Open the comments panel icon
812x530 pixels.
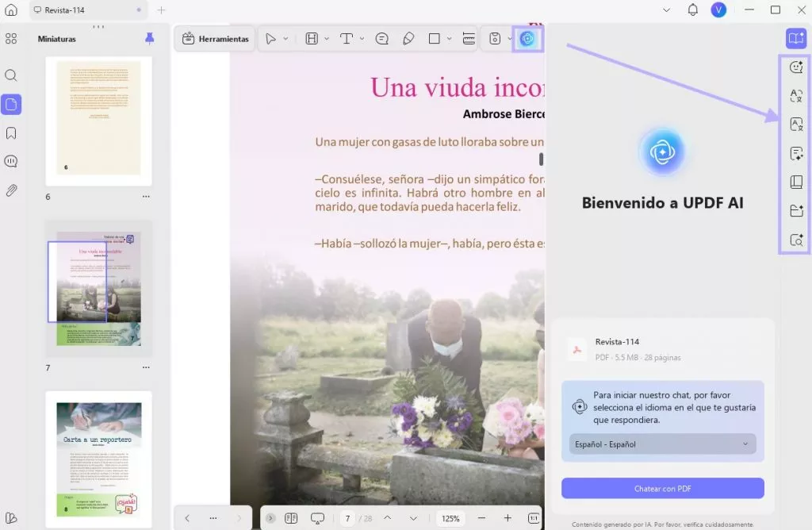tap(11, 161)
